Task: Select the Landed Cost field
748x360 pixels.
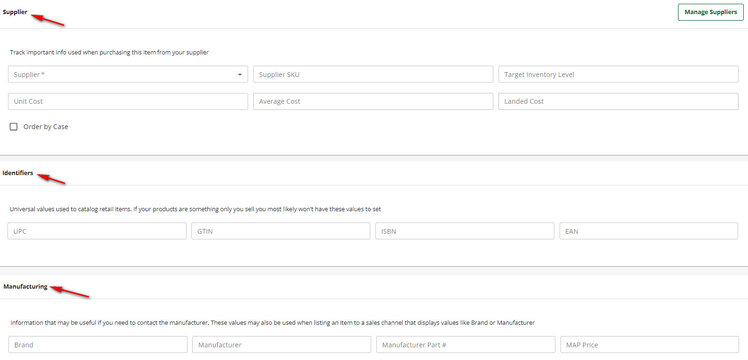Action: pyautogui.click(x=618, y=102)
